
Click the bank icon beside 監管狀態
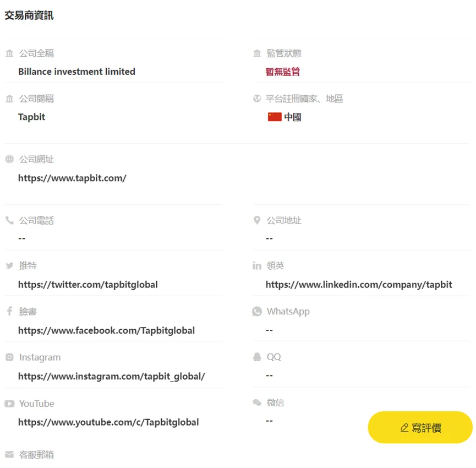tap(257, 53)
